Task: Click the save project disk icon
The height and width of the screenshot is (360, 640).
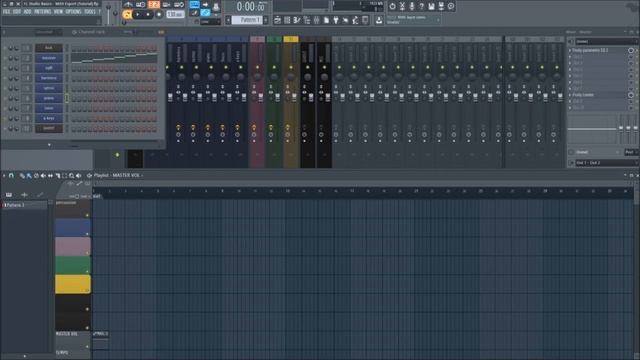Action: (431, 6)
